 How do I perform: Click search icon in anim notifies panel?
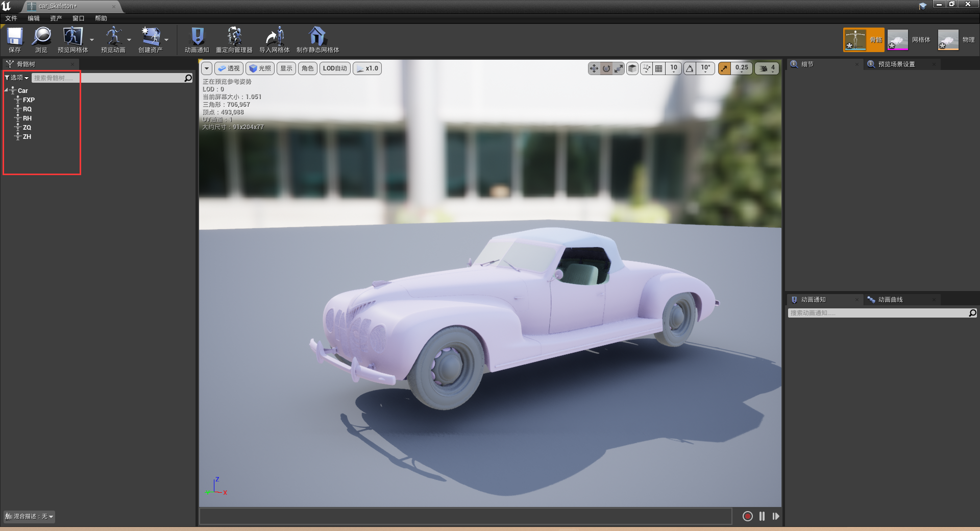(x=973, y=313)
